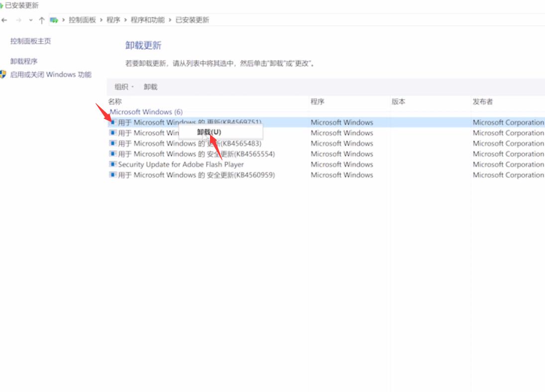Navigate to 控制面板 in the breadcrumb
This screenshot has height=392, width=545.
(82, 20)
